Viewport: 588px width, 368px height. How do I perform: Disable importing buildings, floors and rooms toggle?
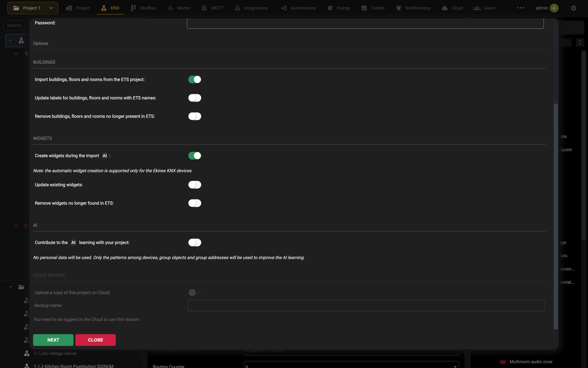point(195,80)
